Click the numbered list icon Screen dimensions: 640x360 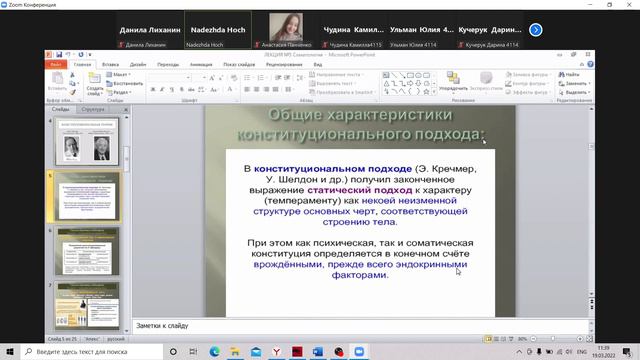261,78
